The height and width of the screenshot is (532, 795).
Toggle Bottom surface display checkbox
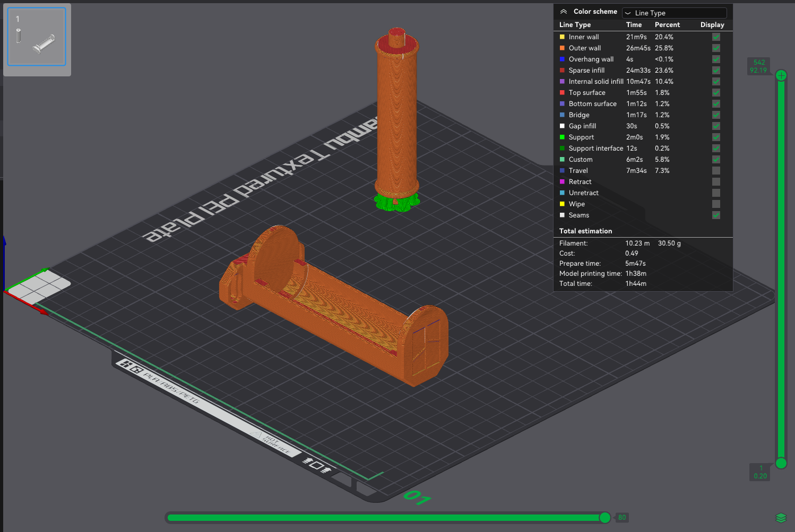tap(716, 104)
